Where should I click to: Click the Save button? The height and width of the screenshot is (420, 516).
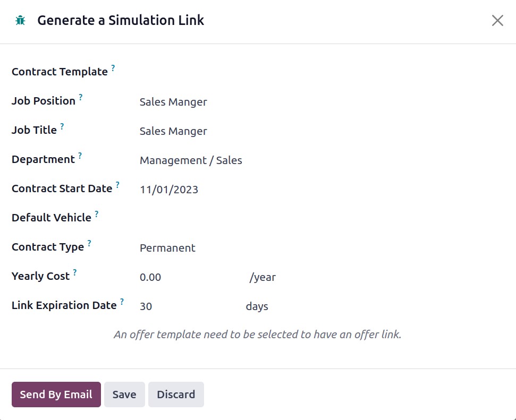point(124,395)
